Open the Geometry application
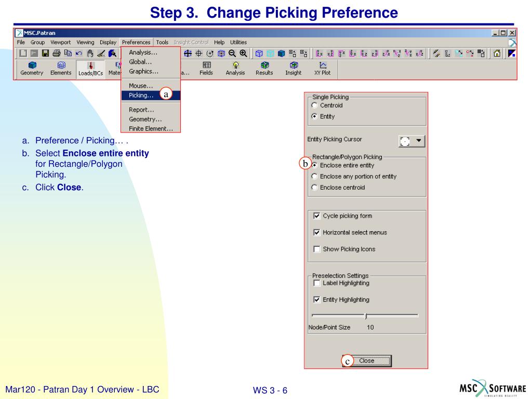The height and width of the screenshot is (399, 532). point(32,69)
